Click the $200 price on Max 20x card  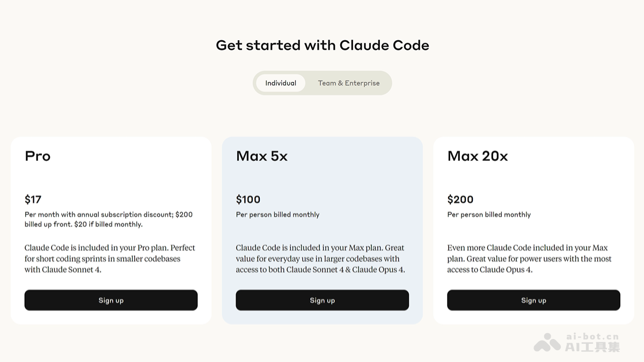click(460, 200)
